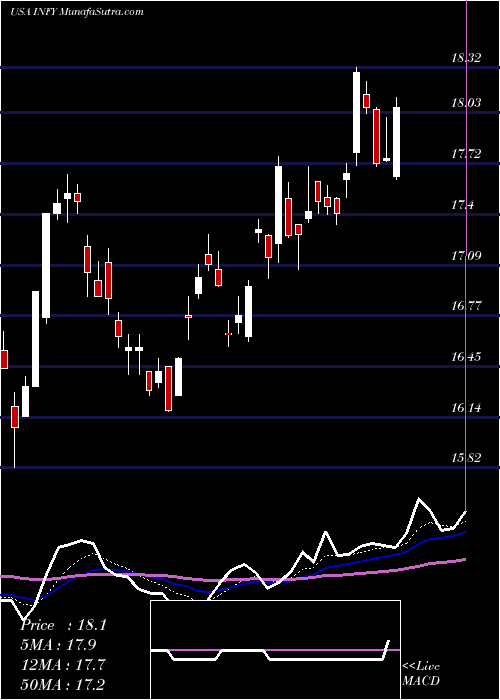
Task: Click the vertical magenta cursor line
Action: (x=467, y=255)
